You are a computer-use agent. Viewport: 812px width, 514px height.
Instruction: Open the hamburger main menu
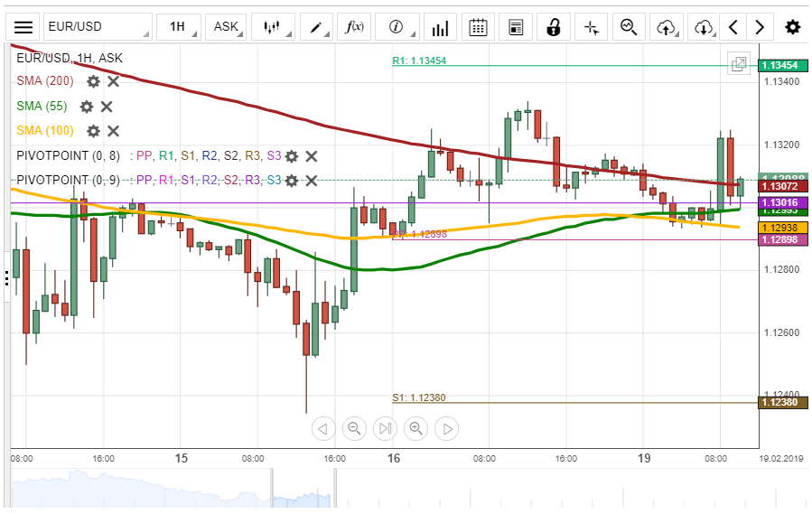[23, 27]
